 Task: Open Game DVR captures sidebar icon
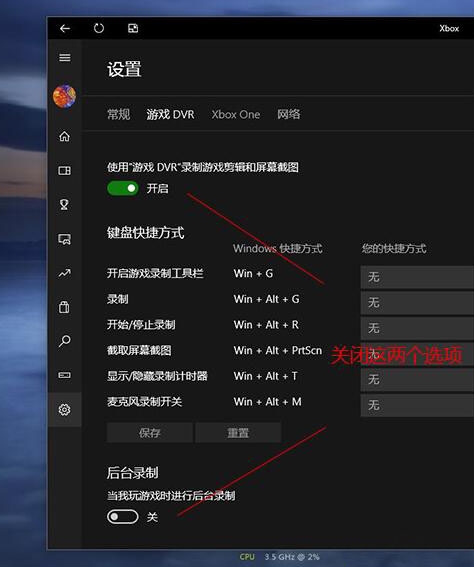64,239
